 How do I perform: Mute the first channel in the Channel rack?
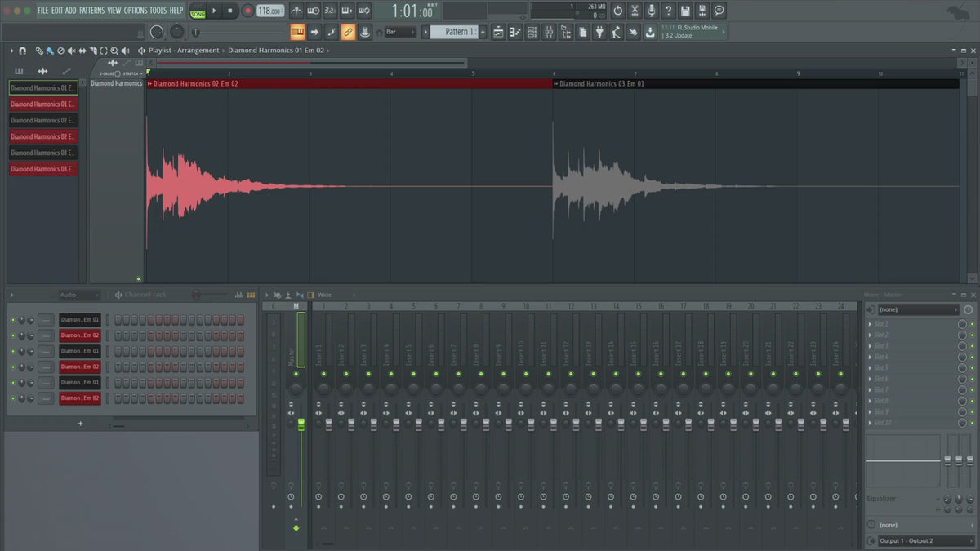[13, 319]
